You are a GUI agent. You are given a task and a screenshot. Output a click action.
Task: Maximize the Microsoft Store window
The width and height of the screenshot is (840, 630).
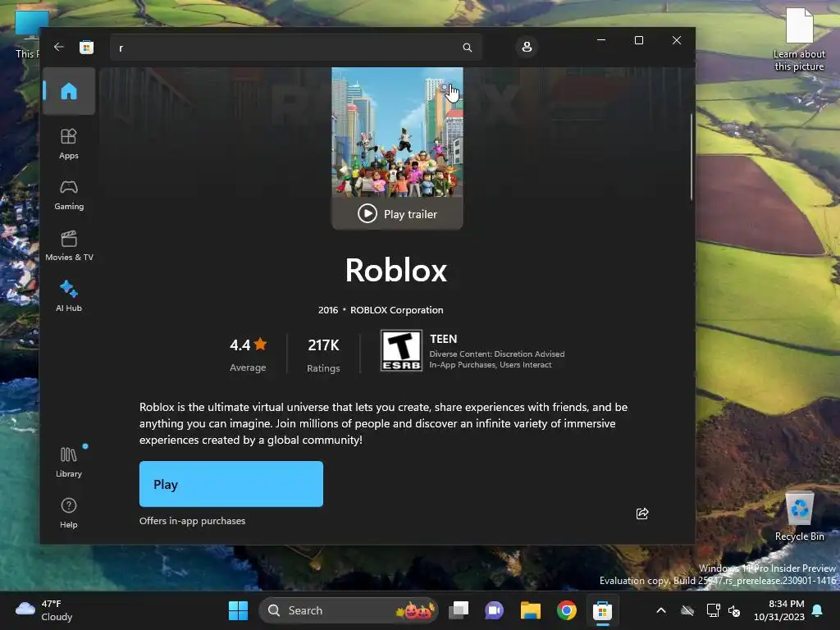coord(638,40)
